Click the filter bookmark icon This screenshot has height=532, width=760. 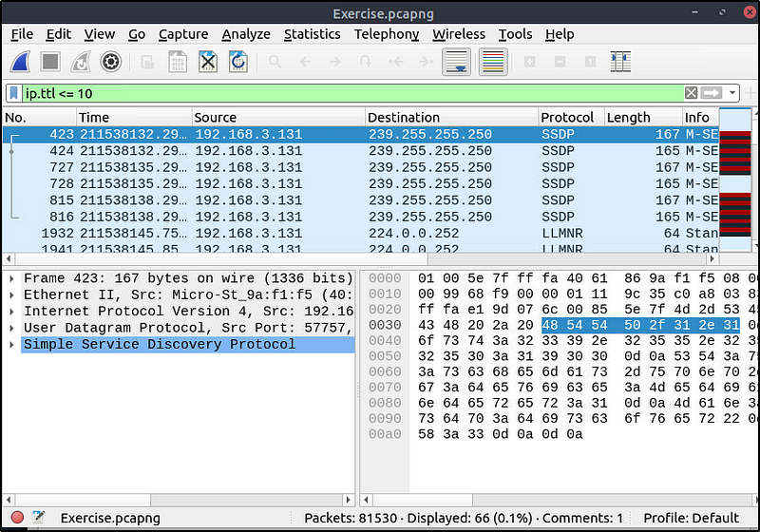[x=14, y=93]
